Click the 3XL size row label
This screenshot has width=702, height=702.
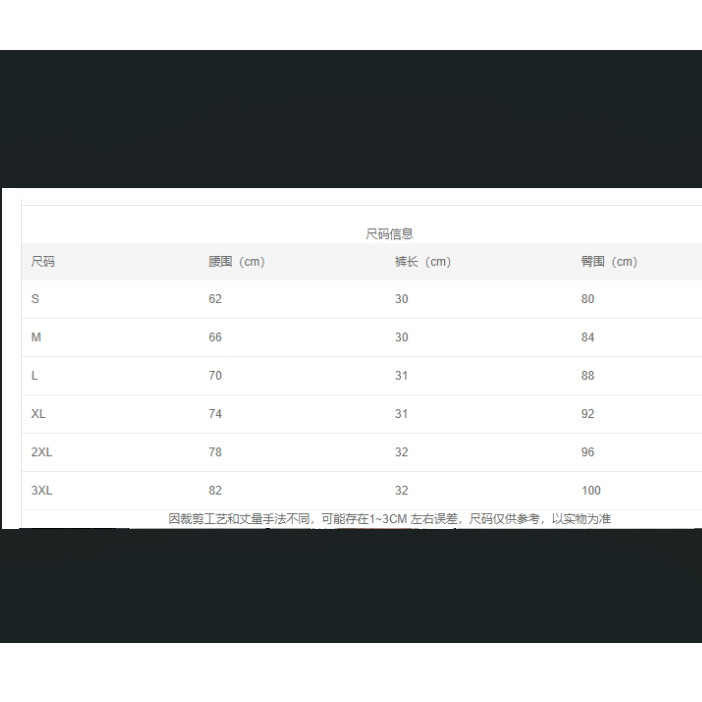(x=41, y=491)
